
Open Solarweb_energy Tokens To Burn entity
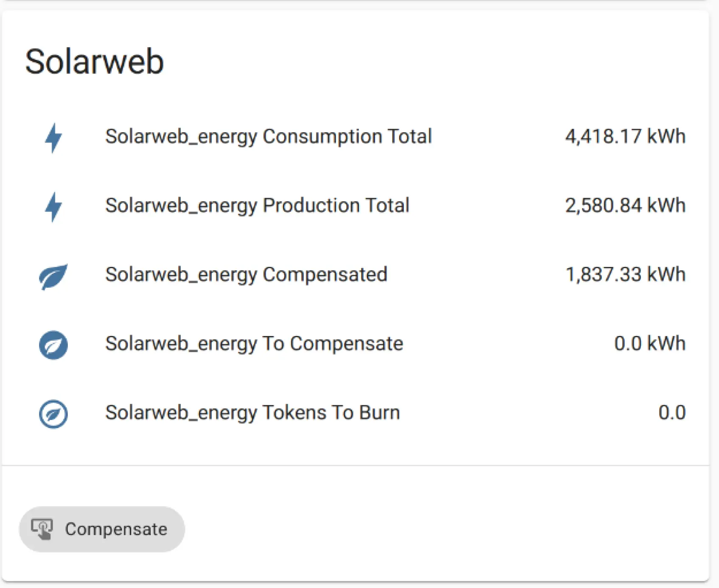click(x=252, y=412)
